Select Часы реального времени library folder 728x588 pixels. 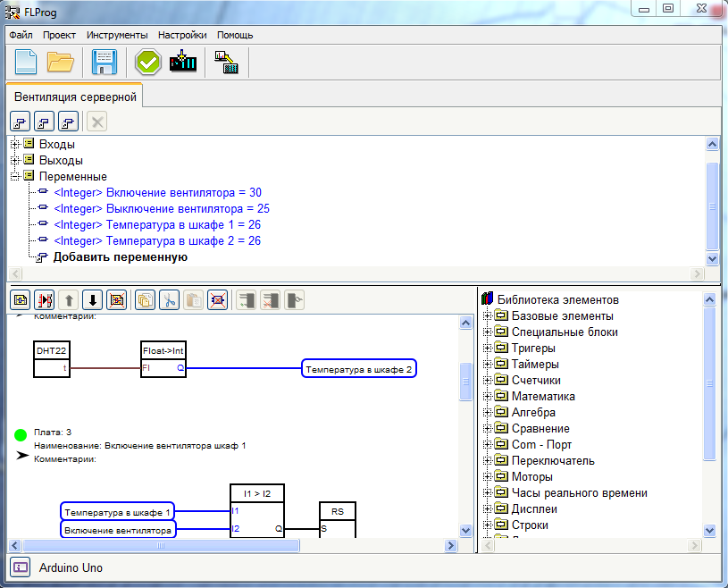pos(579,492)
